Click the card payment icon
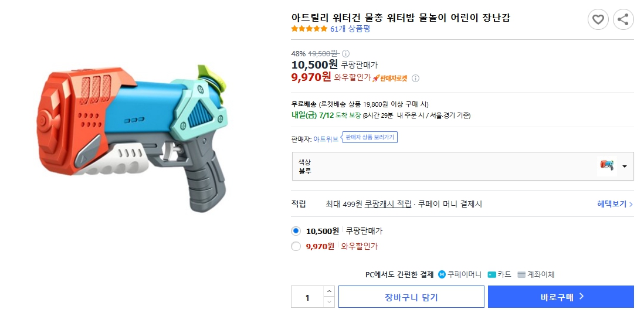This screenshot has width=644, height=316. click(x=492, y=274)
